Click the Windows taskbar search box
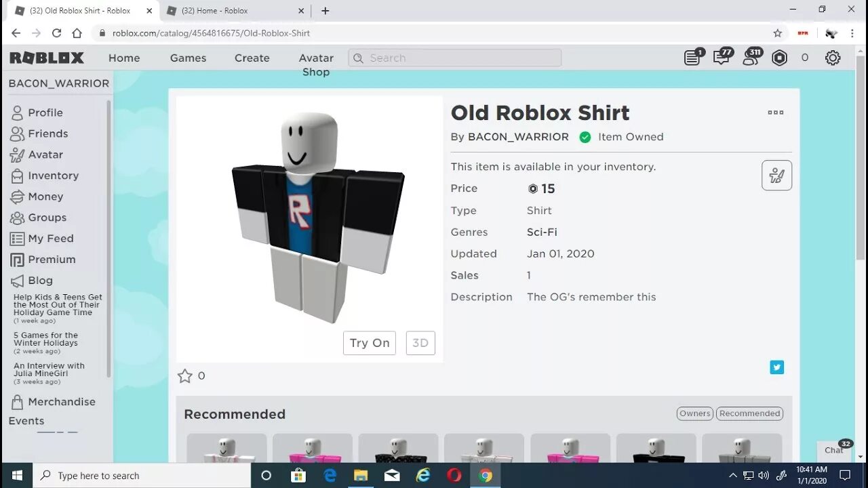This screenshot has height=488, width=868. pyautogui.click(x=142, y=475)
